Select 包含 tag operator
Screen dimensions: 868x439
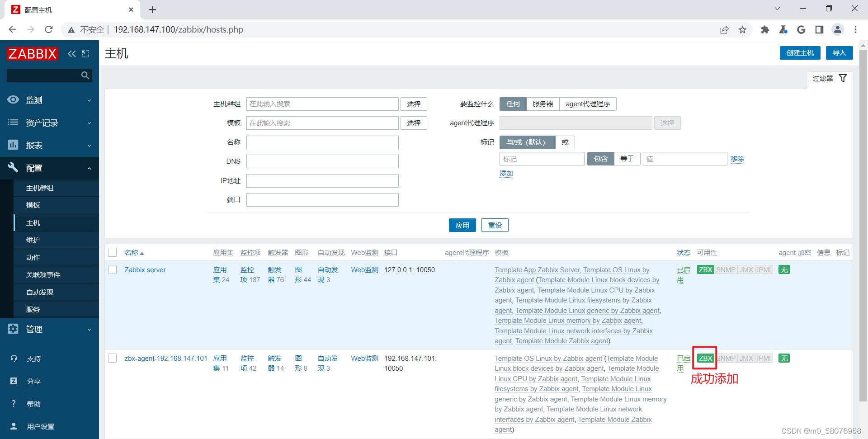pyautogui.click(x=600, y=159)
